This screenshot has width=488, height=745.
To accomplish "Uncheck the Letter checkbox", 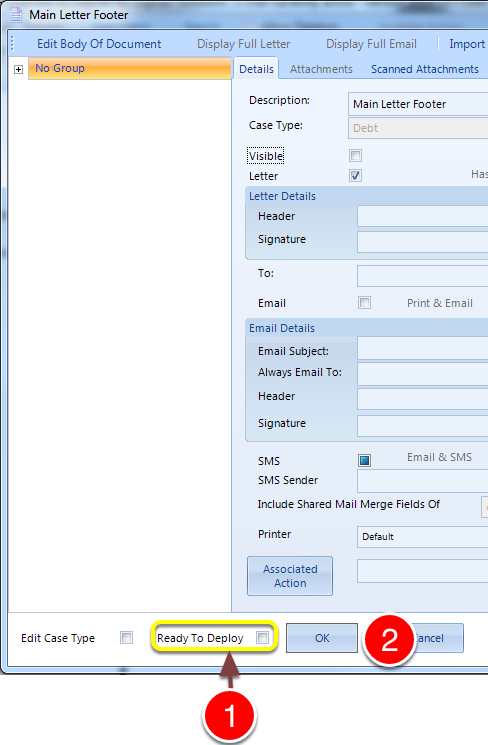I will tap(355, 175).
